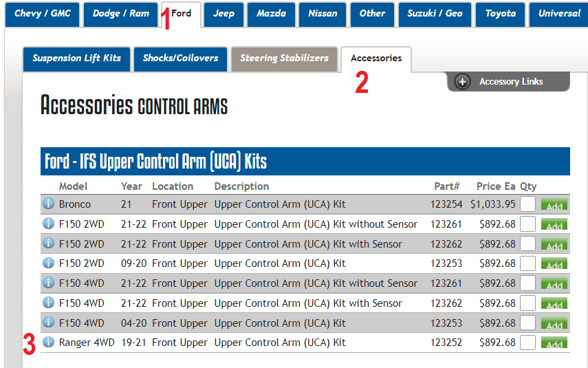Add Bronco UCA Kit to cart

(554, 205)
